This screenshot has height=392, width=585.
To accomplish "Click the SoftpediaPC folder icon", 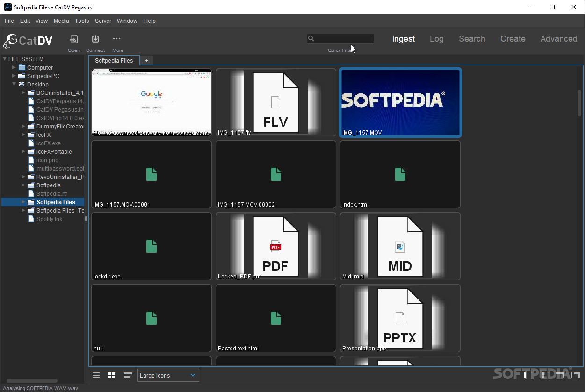I will coord(22,76).
